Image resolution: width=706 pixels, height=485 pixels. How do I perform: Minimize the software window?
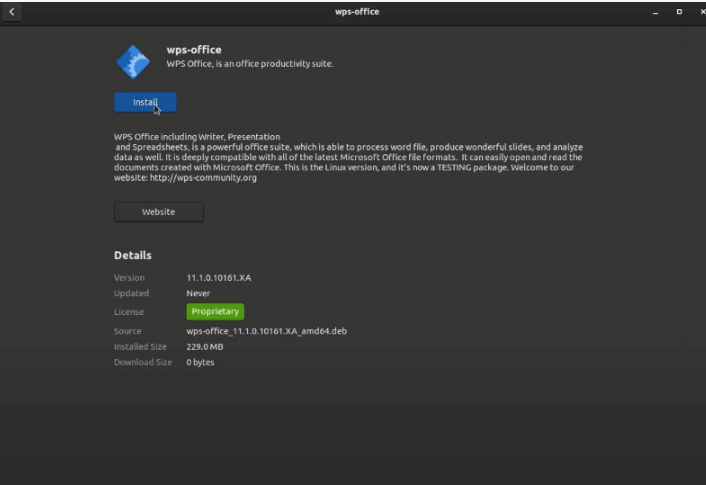[656, 12]
